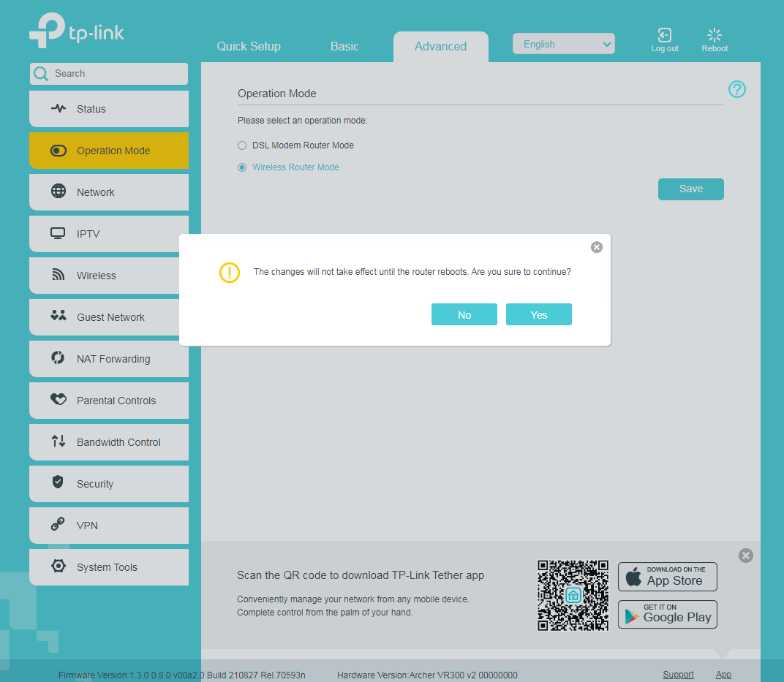The height and width of the screenshot is (682, 784).
Task: Click the Security shield icon
Action: pyautogui.click(x=58, y=482)
